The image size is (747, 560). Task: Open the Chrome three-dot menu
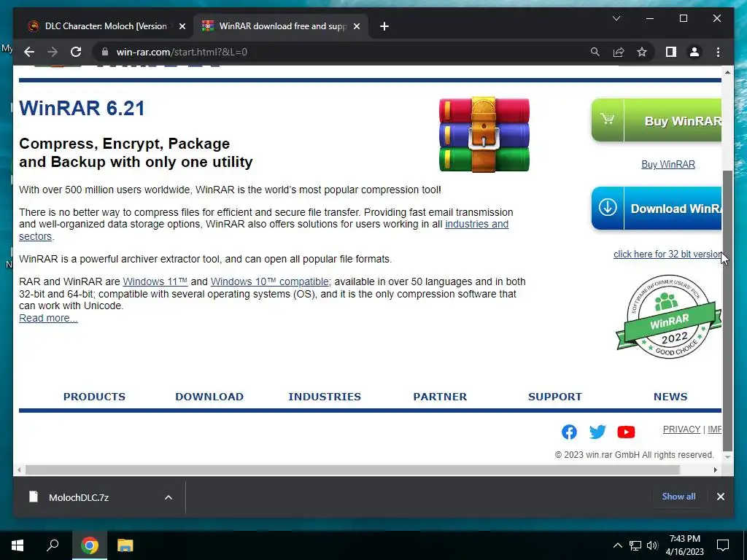[x=718, y=52]
